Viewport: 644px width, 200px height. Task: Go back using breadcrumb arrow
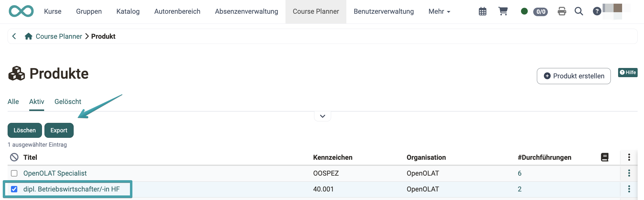click(14, 36)
